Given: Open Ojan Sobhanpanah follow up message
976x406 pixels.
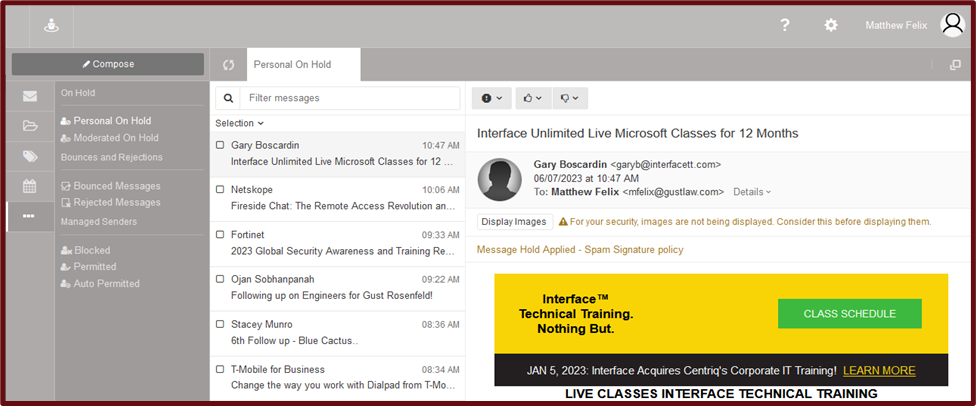Looking at the screenshot, I should (x=337, y=288).
